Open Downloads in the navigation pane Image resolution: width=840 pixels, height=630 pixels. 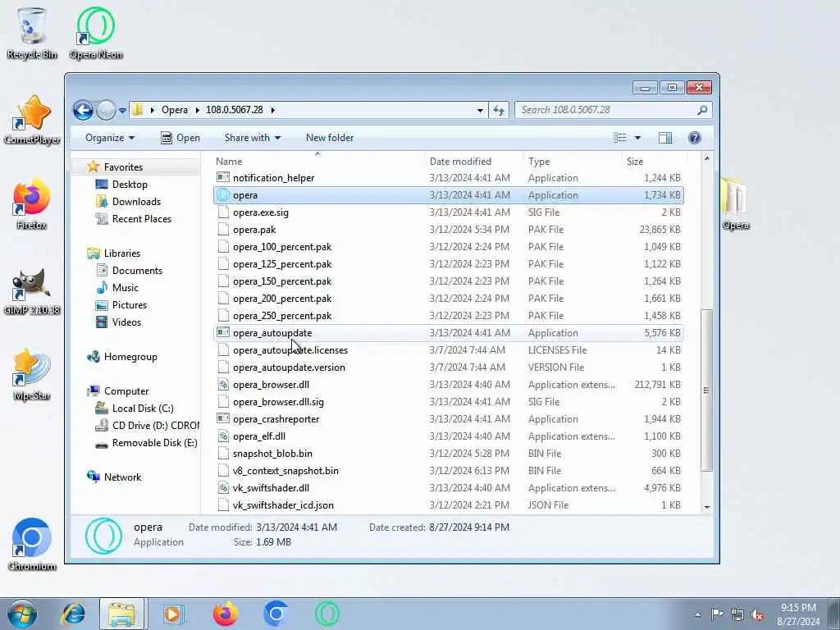136,202
